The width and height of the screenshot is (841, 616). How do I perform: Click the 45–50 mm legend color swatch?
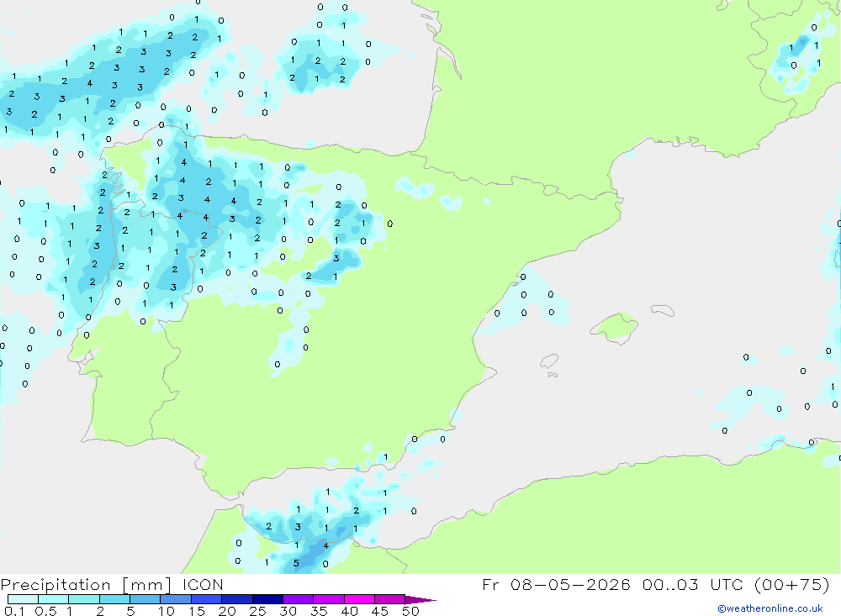390,599
